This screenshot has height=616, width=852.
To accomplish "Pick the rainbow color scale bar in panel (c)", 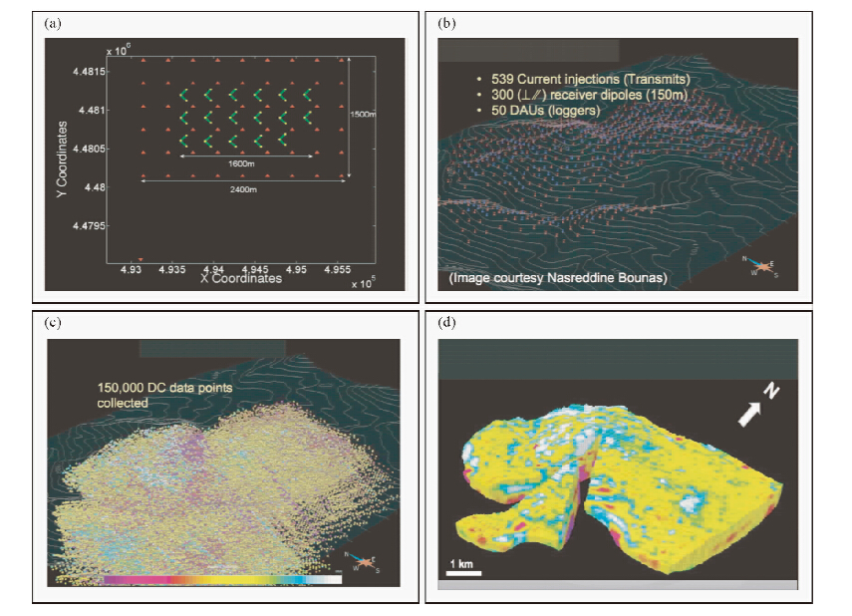I will (222, 578).
